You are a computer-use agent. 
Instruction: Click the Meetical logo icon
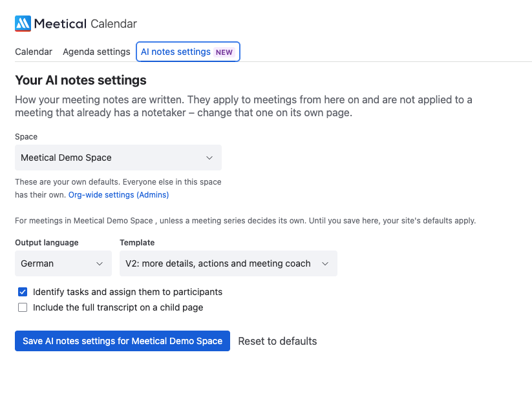23,24
